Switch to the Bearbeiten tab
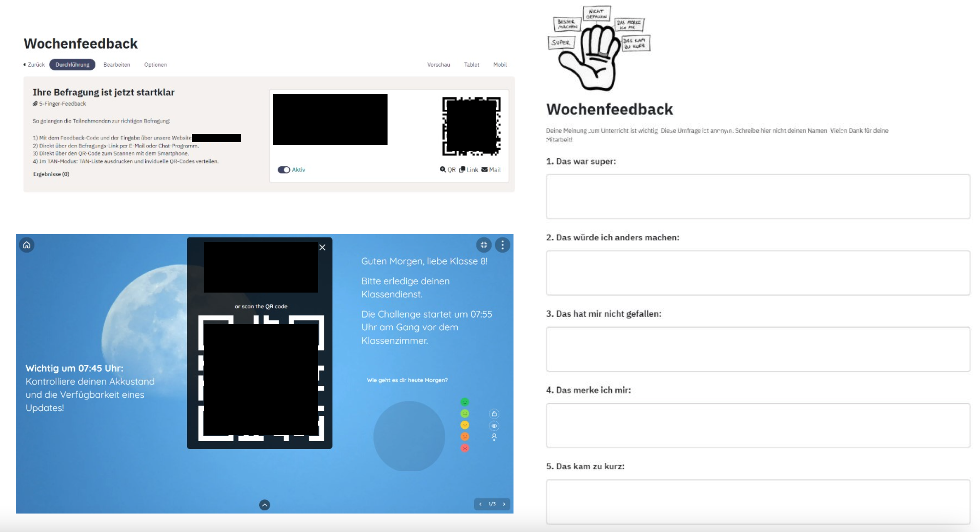The image size is (980, 532). pyautogui.click(x=117, y=65)
